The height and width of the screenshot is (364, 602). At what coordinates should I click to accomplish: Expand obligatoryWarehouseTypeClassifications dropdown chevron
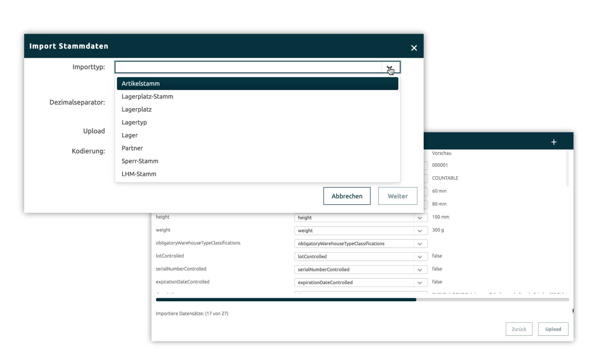coord(420,244)
